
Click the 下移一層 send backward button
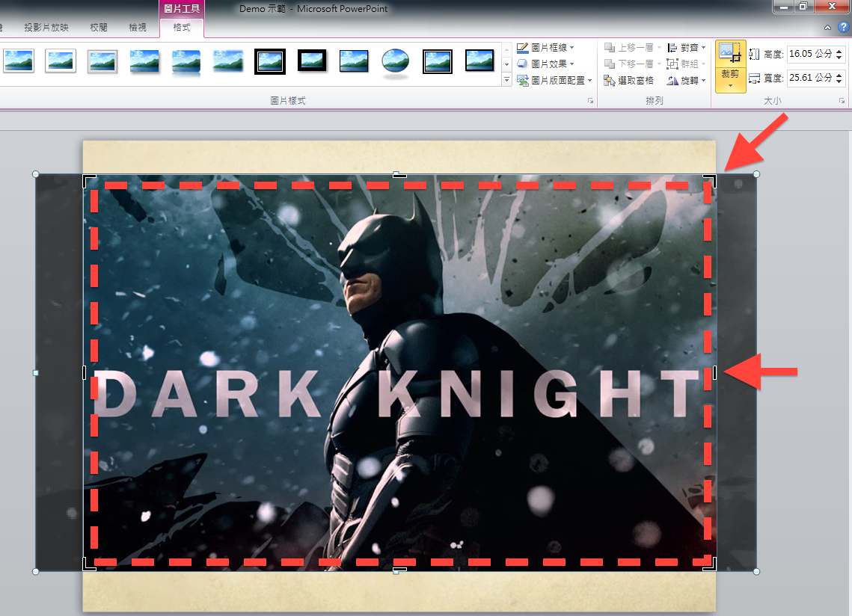point(633,64)
